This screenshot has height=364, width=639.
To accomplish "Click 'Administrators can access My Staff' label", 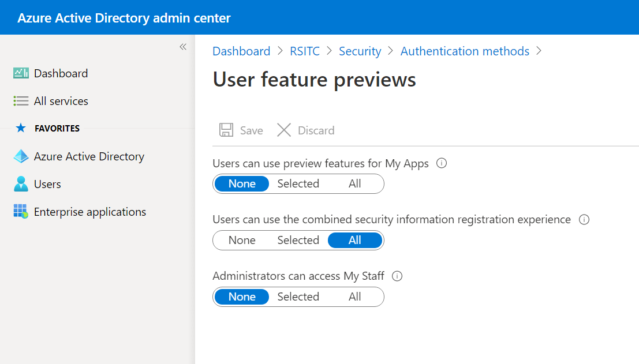I will 298,276.
